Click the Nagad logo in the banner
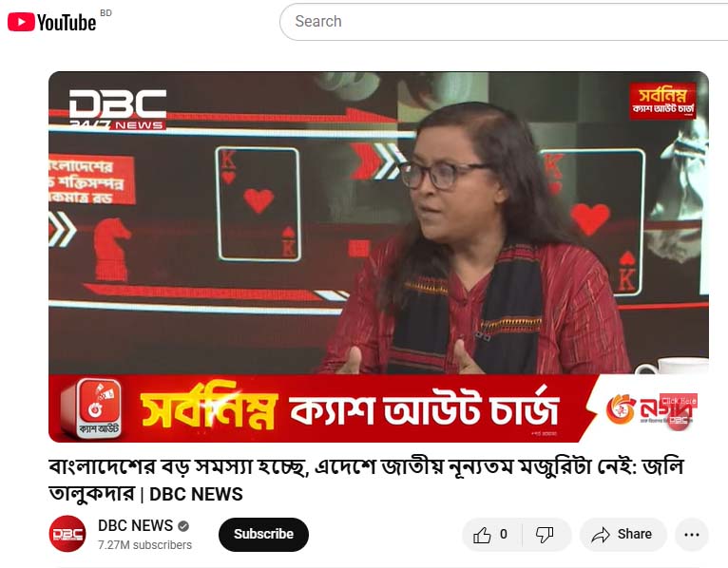The height and width of the screenshot is (568, 728). coord(650,409)
